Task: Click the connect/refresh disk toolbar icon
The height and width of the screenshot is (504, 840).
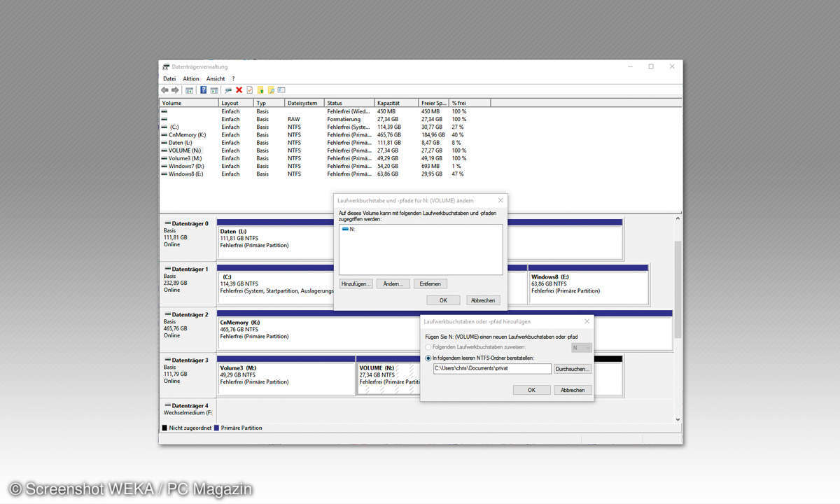Action: [228, 90]
